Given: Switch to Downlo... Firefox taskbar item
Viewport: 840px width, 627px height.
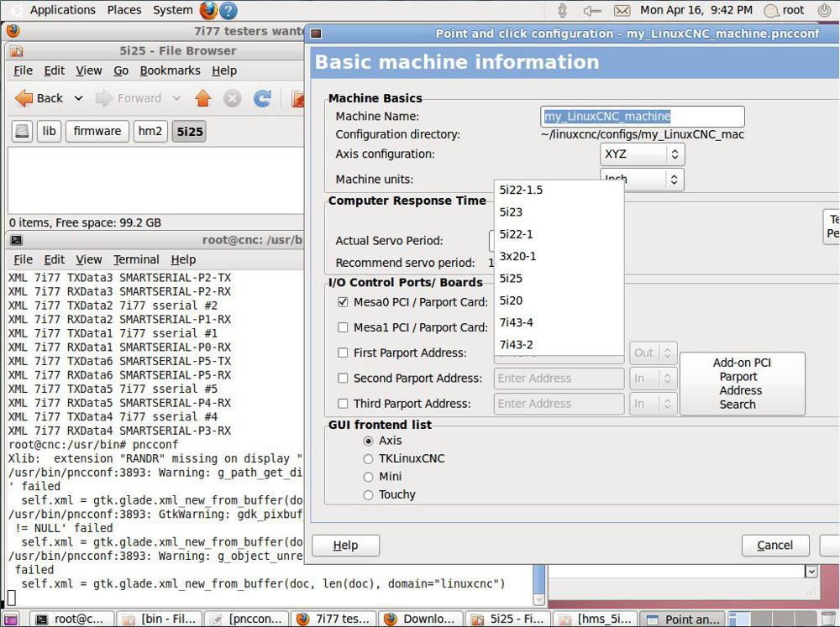Looking at the screenshot, I should (x=422, y=619).
